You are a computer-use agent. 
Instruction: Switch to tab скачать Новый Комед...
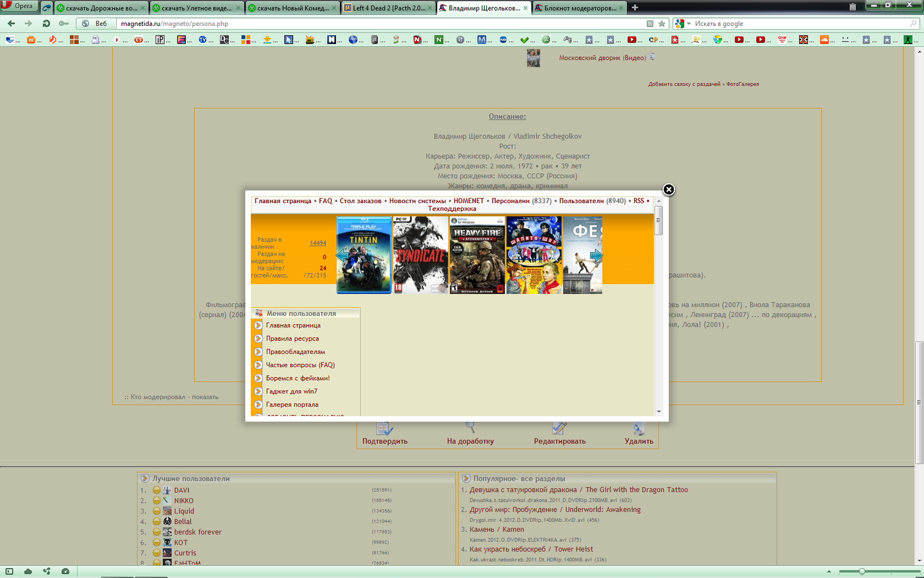(x=292, y=8)
